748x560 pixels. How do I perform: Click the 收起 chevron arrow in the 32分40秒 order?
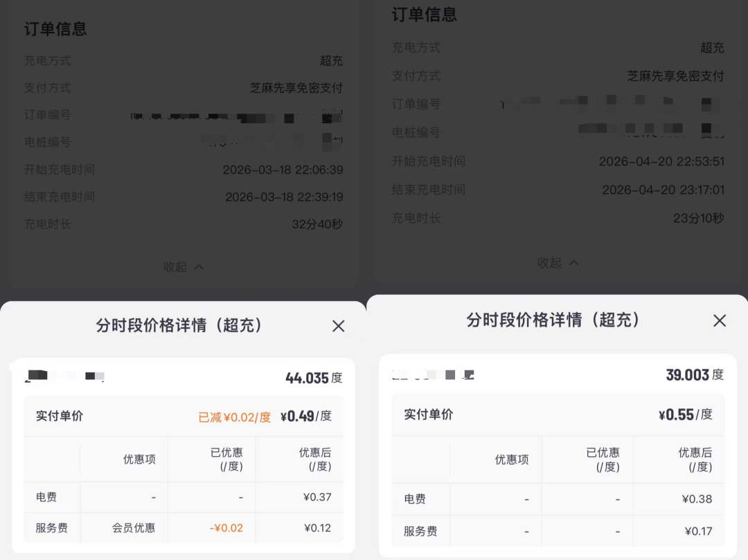click(x=199, y=267)
